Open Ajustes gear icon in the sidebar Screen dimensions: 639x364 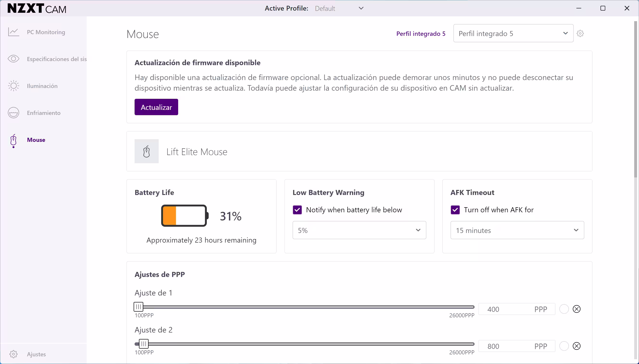click(x=13, y=354)
